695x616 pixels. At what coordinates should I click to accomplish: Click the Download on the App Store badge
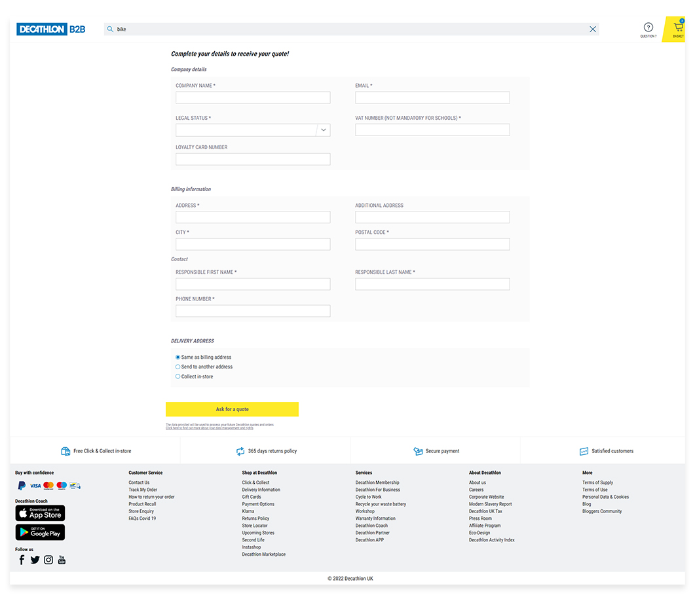click(x=40, y=513)
